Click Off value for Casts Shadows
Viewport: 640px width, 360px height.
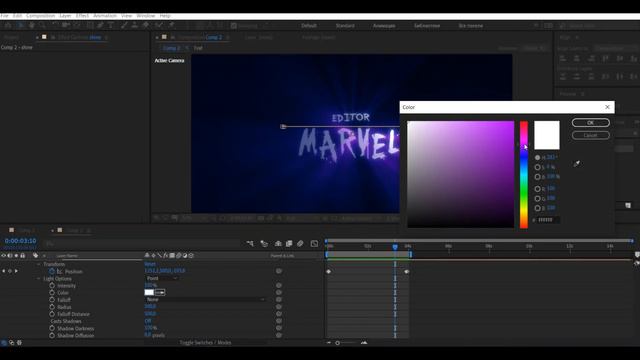[x=148, y=321]
